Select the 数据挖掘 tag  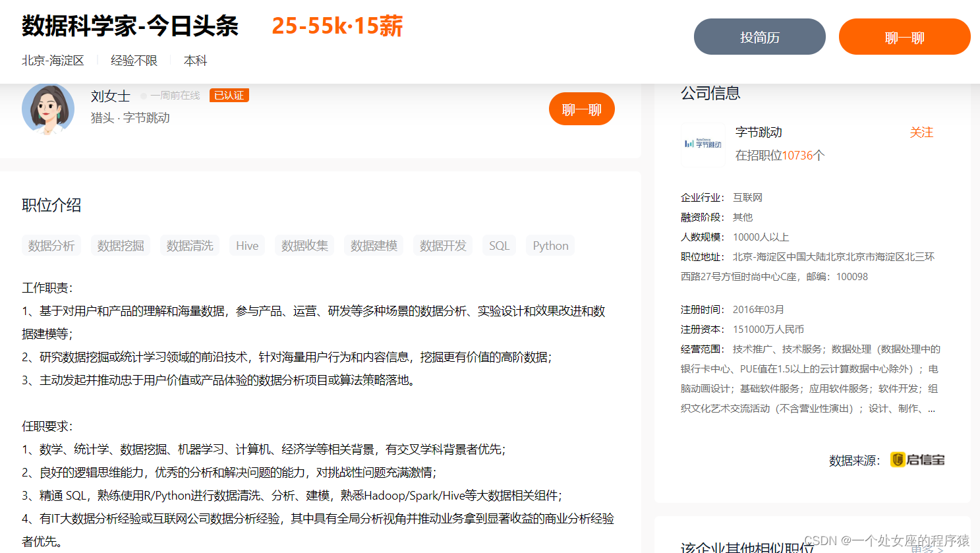[121, 246]
